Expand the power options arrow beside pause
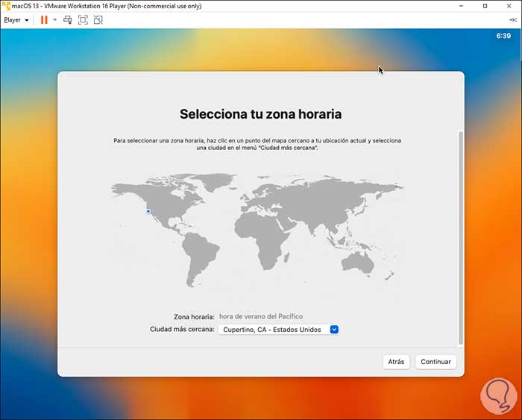522x420 pixels. coord(55,20)
